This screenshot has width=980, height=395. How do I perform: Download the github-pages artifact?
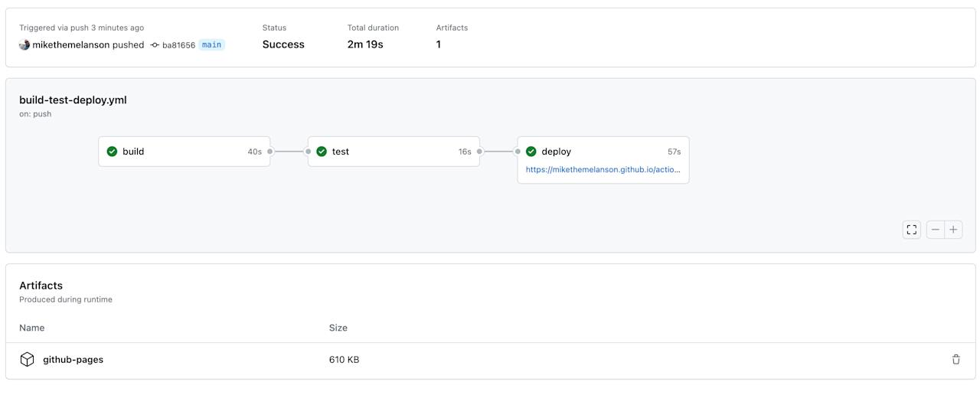73,360
